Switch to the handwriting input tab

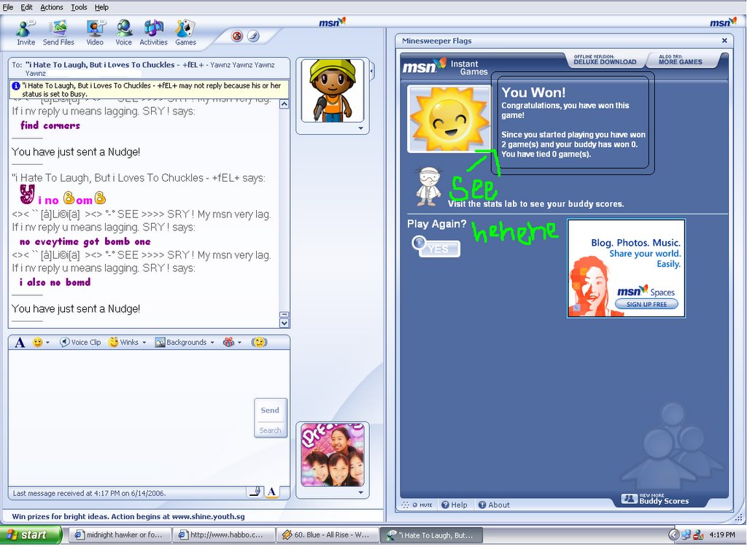255,491
